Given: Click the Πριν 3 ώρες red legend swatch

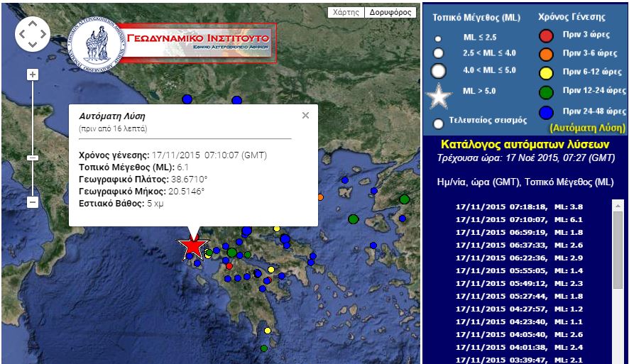Looking at the screenshot, I should [546, 35].
